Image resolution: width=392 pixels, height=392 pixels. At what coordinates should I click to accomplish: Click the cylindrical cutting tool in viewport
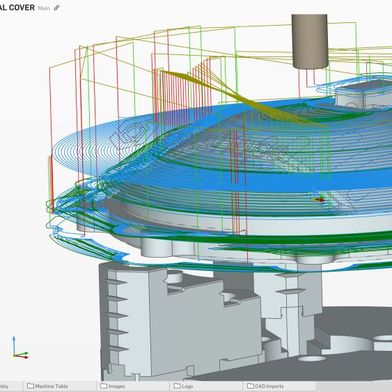pos(310,41)
